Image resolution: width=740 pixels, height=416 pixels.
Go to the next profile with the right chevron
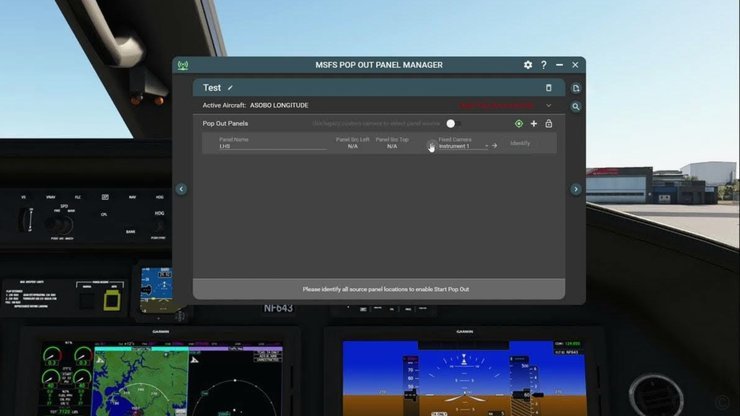tap(576, 189)
